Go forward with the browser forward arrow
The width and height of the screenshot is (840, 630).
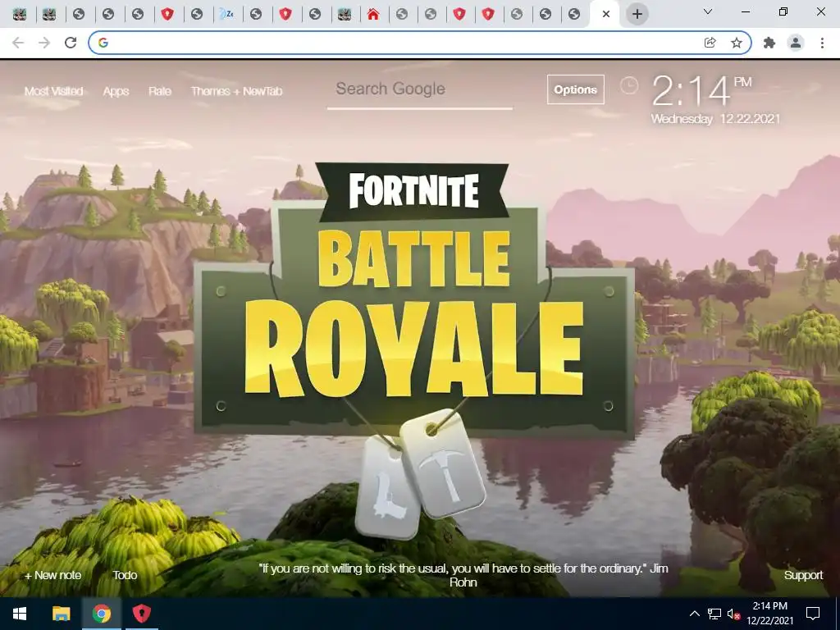coord(44,43)
